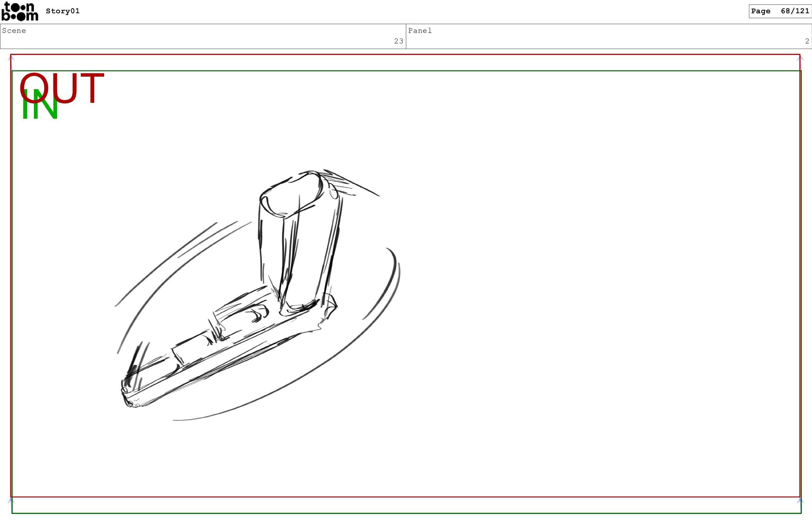Click the Page 68/121 indicator box
The image size is (812, 525).
[779, 11]
